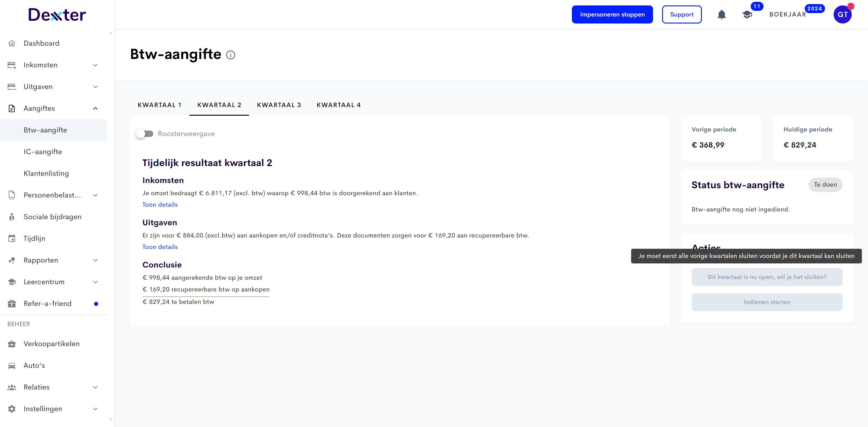Click the notifications bell icon
Screen dimensions: 868x427
point(722,14)
